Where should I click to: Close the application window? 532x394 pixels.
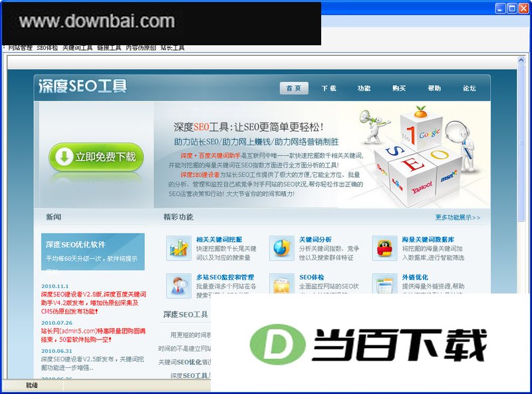(x=523, y=8)
